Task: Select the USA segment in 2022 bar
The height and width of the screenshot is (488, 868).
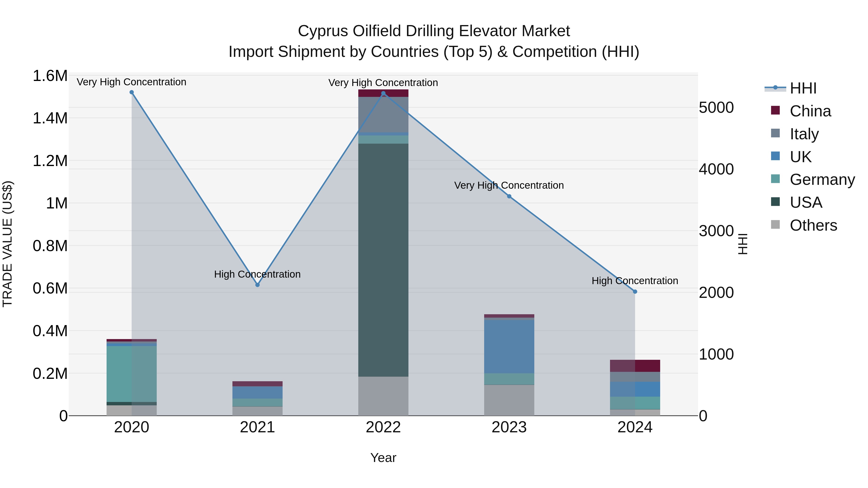Action: (383, 260)
